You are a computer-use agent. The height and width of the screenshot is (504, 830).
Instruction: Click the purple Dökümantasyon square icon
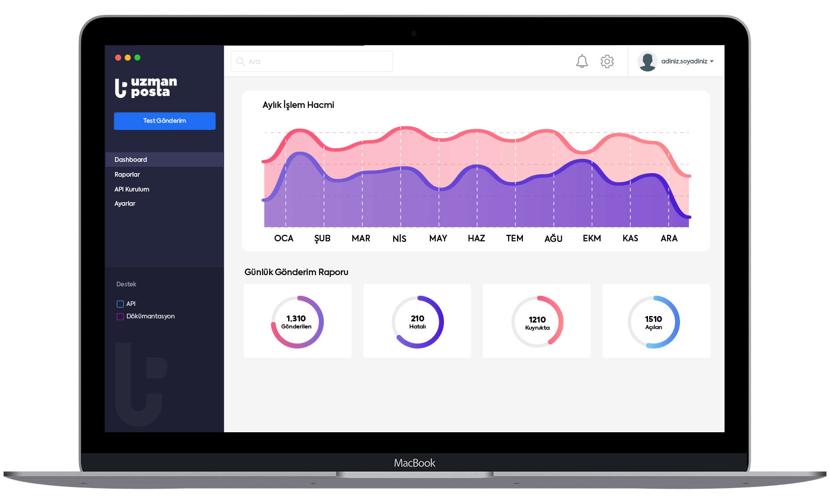pyautogui.click(x=120, y=317)
